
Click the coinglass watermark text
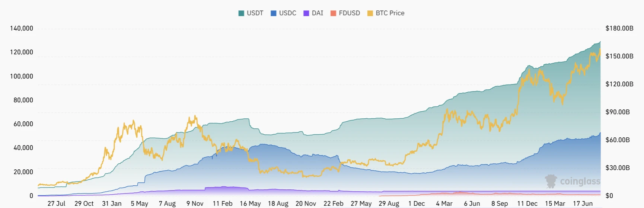[580, 182]
